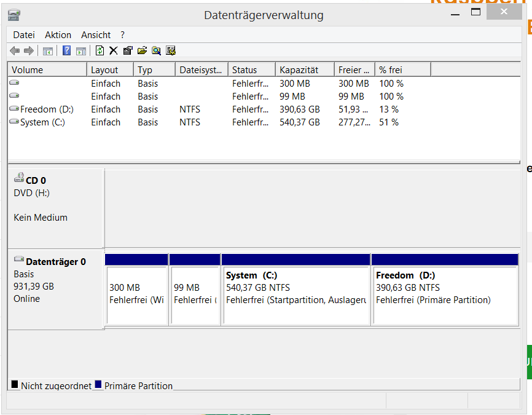532x415 pixels.
Task: Close the Datenträgerverwaltung window
Action: (x=504, y=12)
